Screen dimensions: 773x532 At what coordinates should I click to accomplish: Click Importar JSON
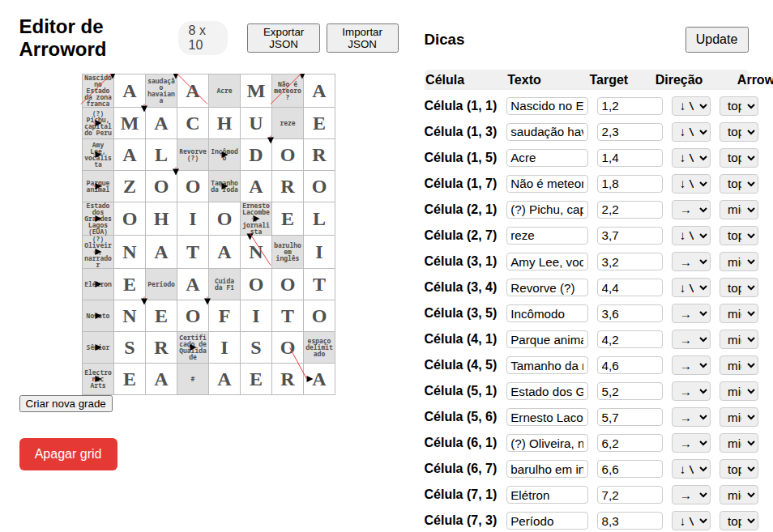(x=362, y=37)
